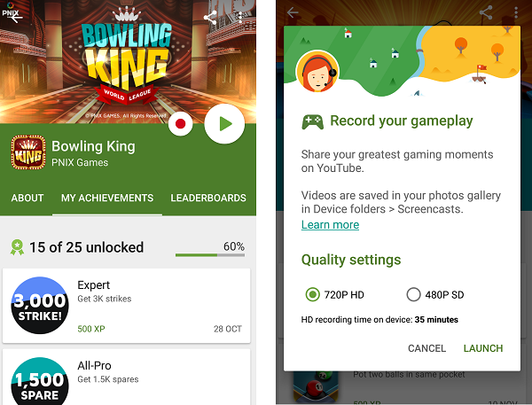Go back using the arrow on left screen
This screenshot has height=405, width=532.
[16, 18]
